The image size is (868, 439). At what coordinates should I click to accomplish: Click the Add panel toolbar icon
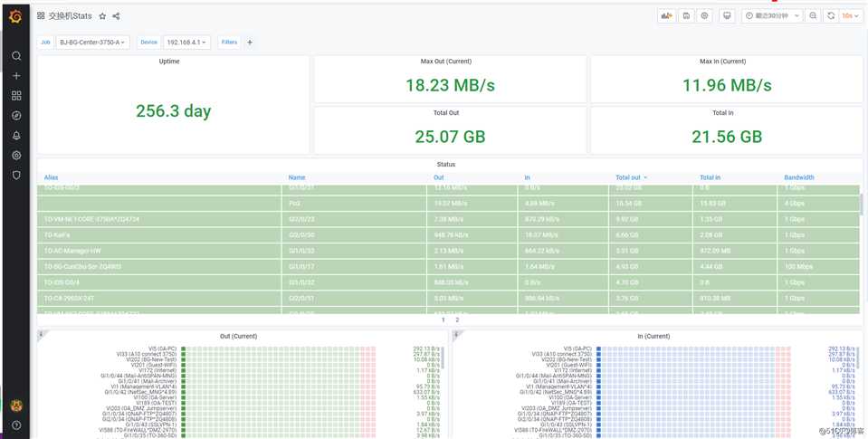point(666,16)
